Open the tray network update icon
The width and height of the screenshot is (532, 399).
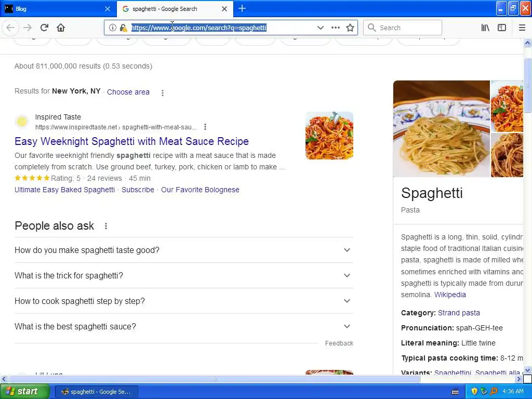484,392
